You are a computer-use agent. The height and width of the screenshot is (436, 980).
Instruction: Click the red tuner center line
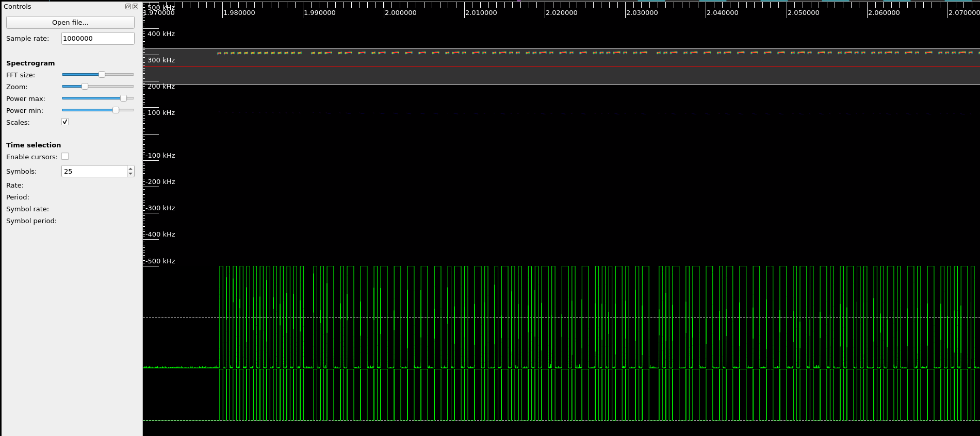(561, 66)
